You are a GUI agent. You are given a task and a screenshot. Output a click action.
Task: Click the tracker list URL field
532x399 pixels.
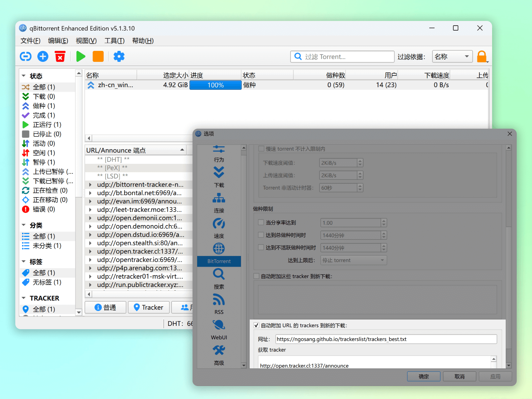point(386,339)
